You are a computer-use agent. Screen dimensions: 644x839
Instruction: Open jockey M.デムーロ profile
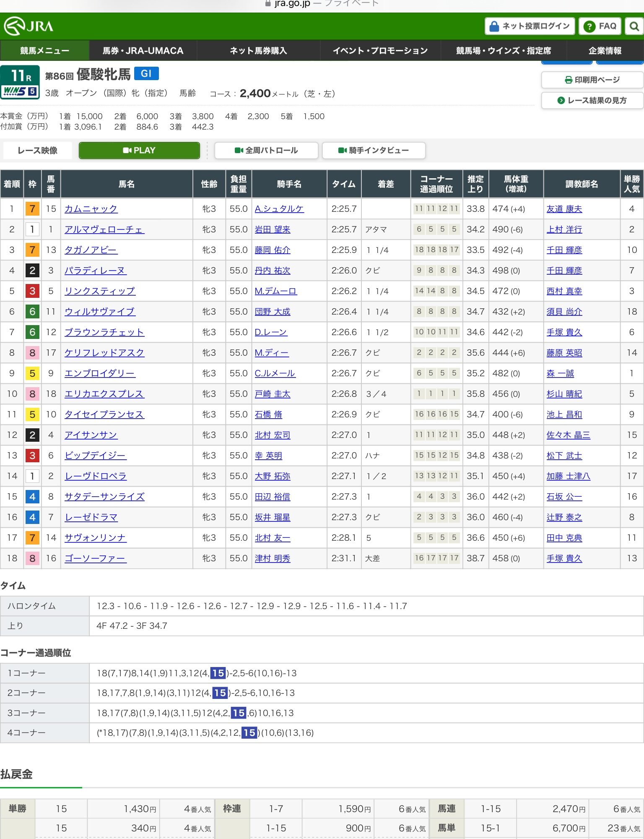pyautogui.click(x=275, y=291)
